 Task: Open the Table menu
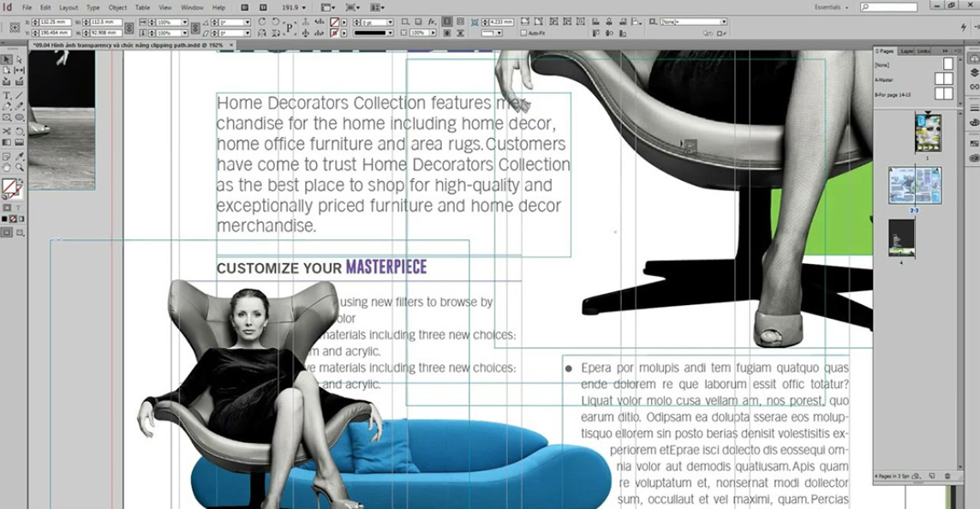coord(142,8)
